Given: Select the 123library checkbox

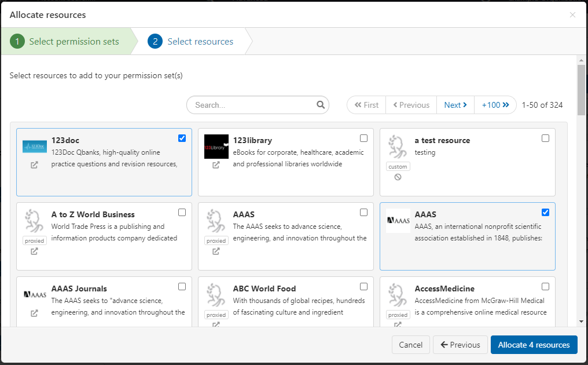Looking at the screenshot, I should (363, 138).
